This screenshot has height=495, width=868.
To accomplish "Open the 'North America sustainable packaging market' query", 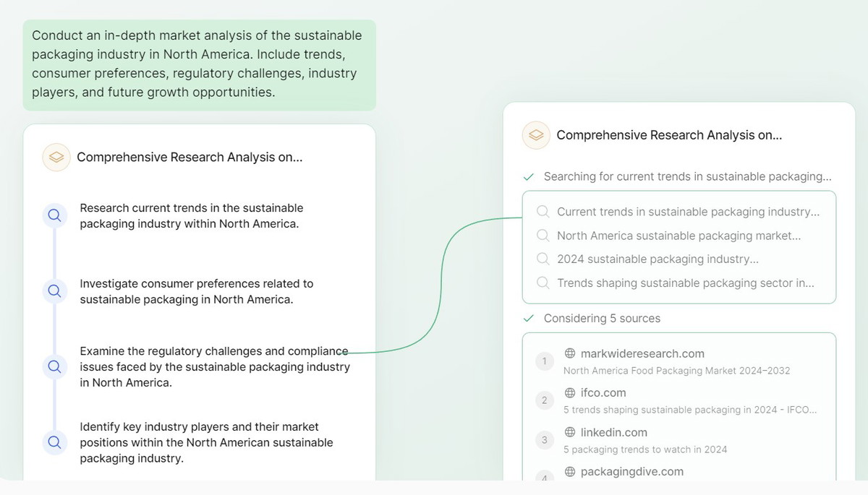I will pyautogui.click(x=678, y=236).
